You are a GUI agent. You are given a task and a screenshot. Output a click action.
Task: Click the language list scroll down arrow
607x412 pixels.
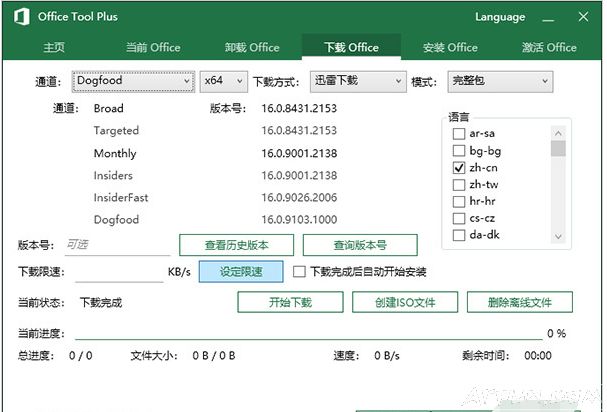(x=558, y=236)
